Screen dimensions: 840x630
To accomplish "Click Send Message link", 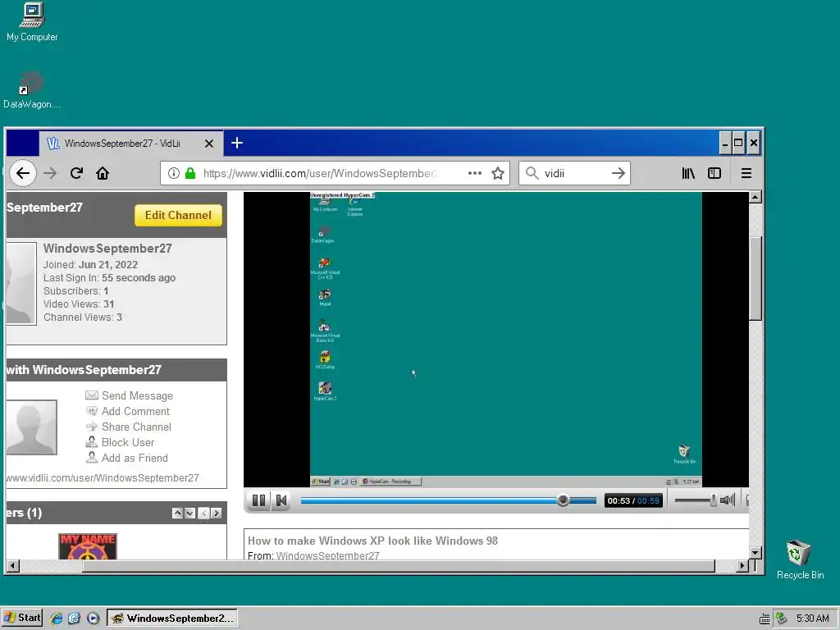I will click(x=137, y=395).
